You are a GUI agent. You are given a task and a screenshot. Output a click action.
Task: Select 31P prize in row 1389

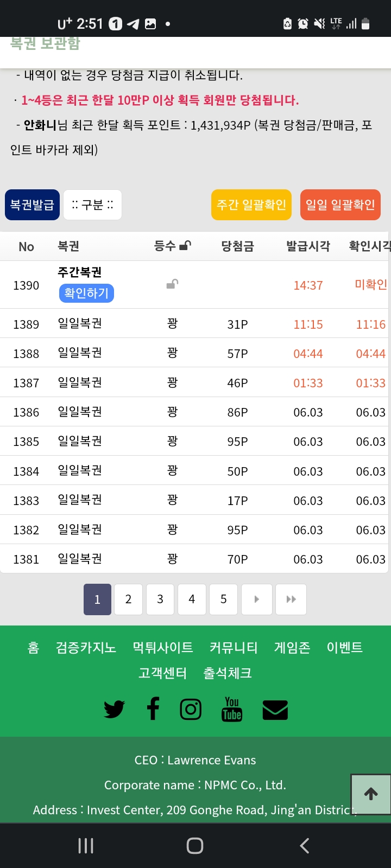click(237, 324)
